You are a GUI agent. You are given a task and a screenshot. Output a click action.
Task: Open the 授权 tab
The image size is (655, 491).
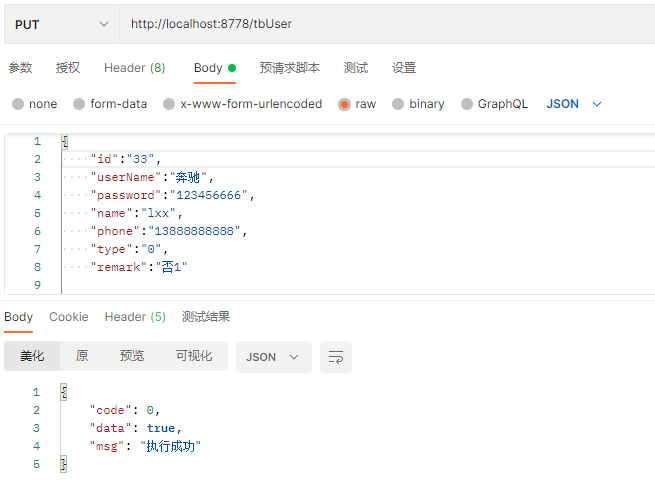(68, 68)
